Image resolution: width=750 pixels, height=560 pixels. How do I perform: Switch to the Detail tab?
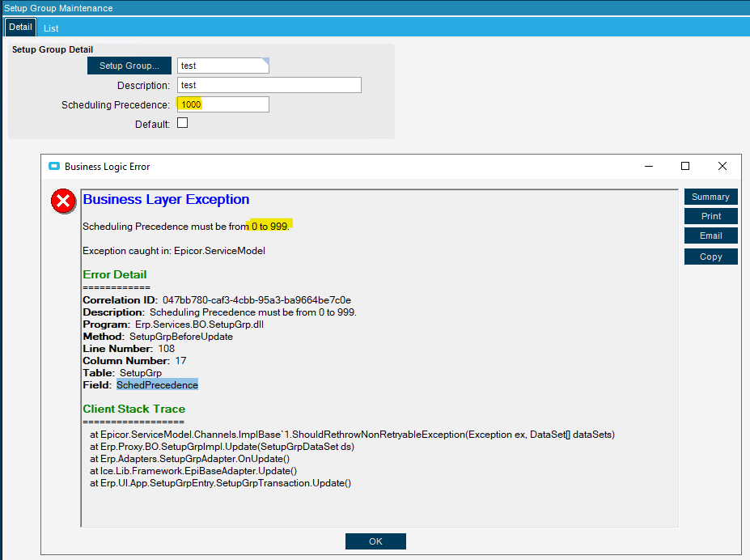click(x=20, y=28)
